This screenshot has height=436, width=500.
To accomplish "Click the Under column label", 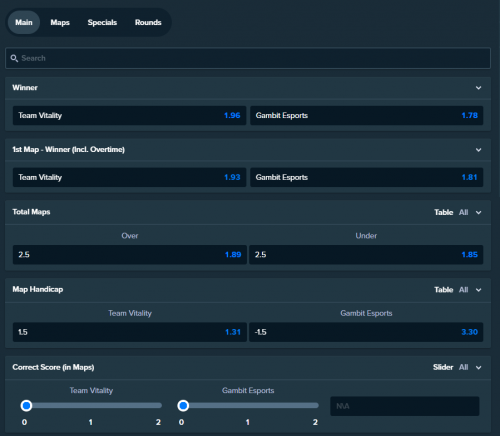I will click(x=366, y=236).
